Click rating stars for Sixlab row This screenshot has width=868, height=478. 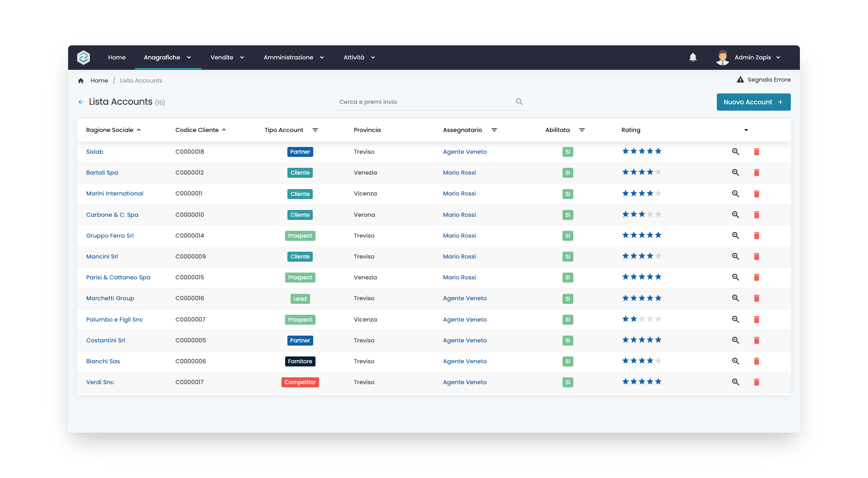[642, 151]
